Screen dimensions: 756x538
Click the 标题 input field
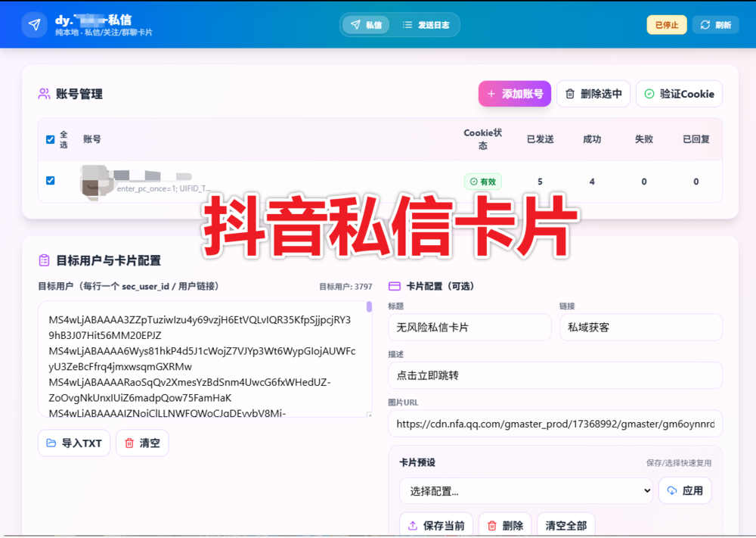pos(469,327)
